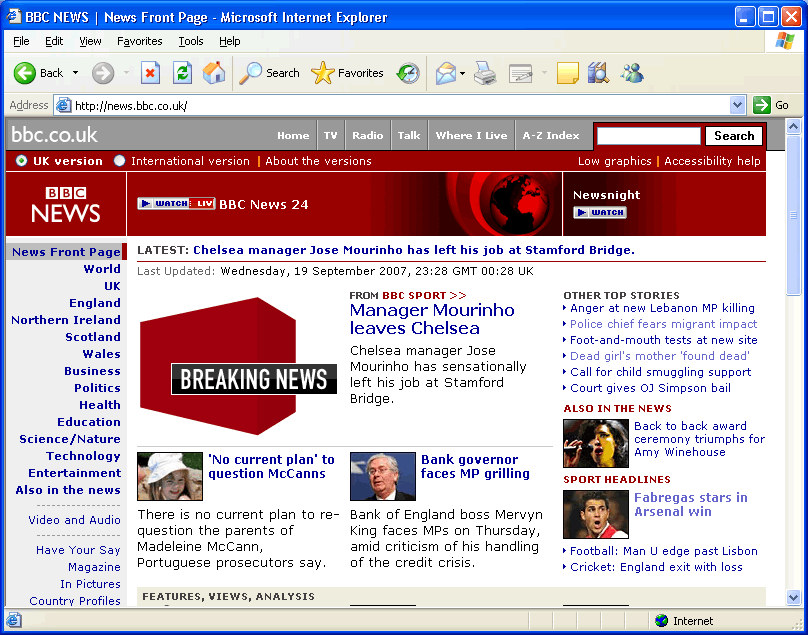Open the Favorites menu in the menu bar
808x635 pixels.
click(139, 41)
